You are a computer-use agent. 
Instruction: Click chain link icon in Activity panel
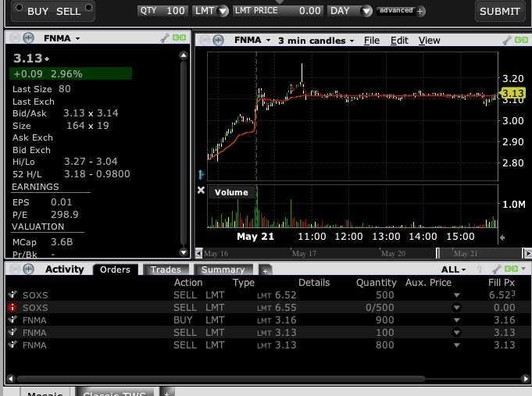511,269
